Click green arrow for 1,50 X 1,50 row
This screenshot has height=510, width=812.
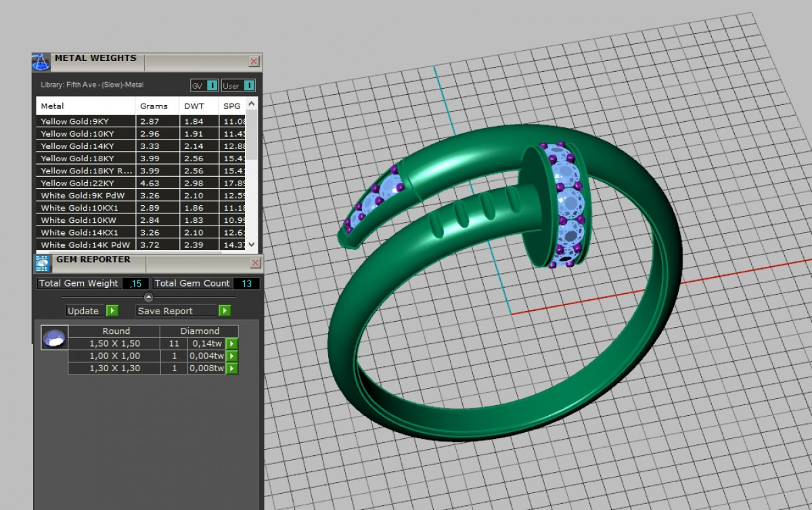(x=232, y=344)
